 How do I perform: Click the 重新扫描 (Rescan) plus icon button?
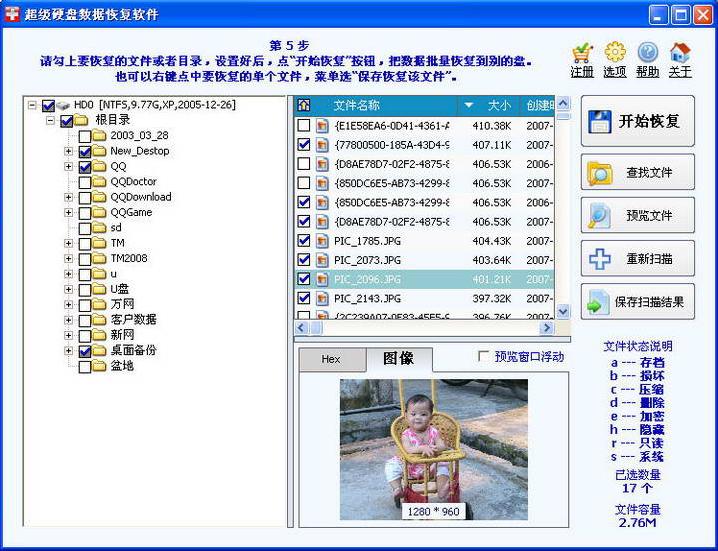[637, 259]
